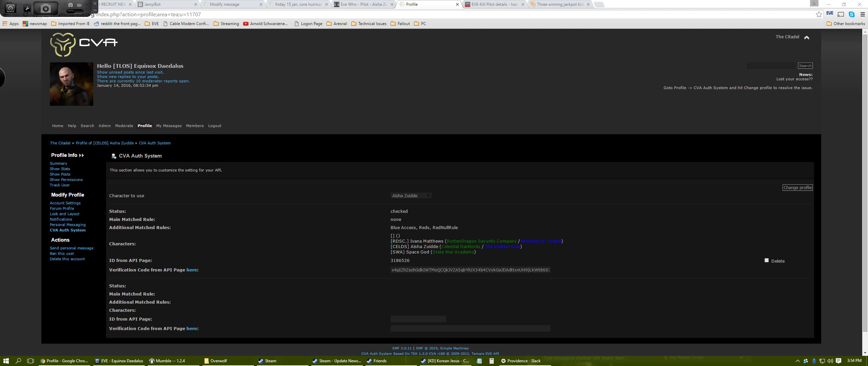Open the Chrome menu hamburger icon
Viewport: 868px width, 366px height.
click(x=863, y=14)
